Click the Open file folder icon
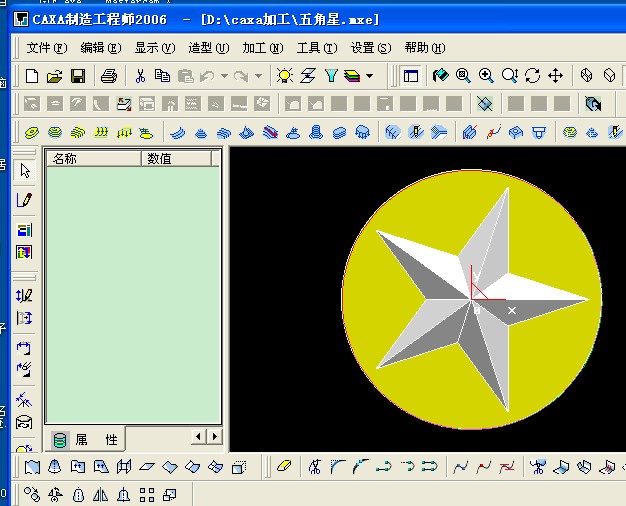Screen dimensions: 626x506 coord(55,75)
